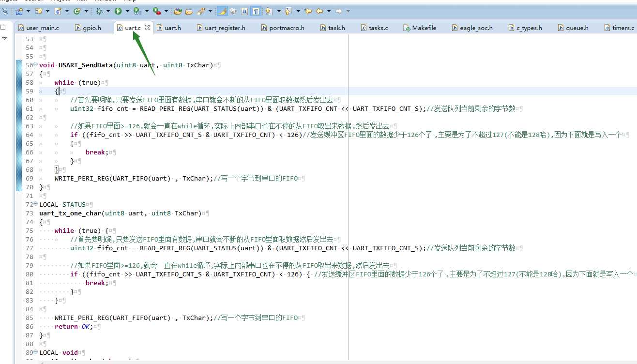The width and height of the screenshot is (637, 364).
Task: Click 'void USART_SendData' on line 56
Action: click(x=76, y=65)
